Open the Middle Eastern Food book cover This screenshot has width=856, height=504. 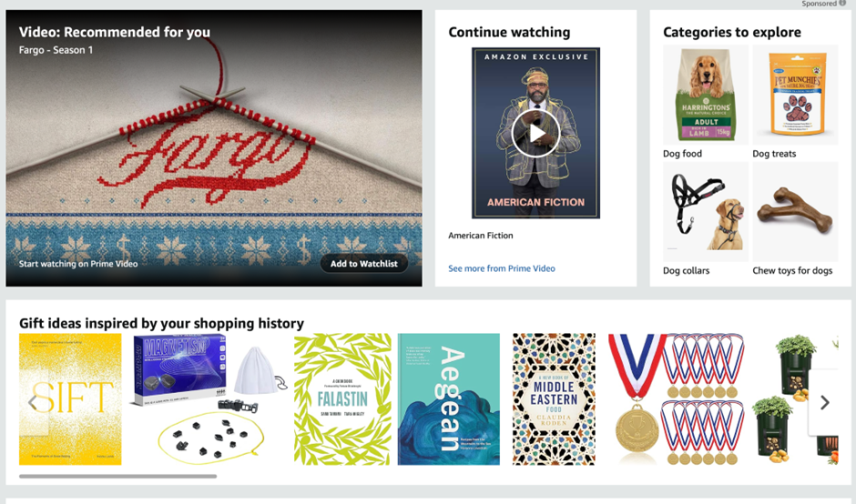554,399
